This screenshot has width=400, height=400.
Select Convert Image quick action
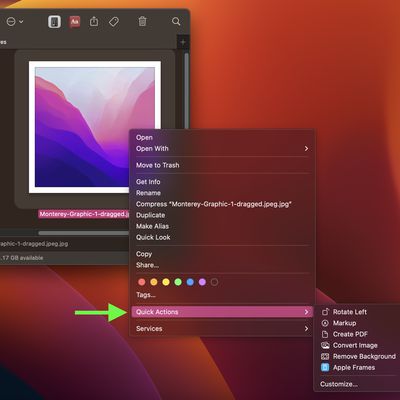tap(355, 345)
